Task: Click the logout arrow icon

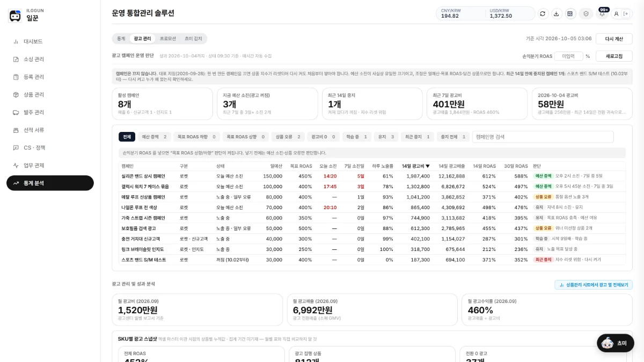Action: click(x=625, y=13)
